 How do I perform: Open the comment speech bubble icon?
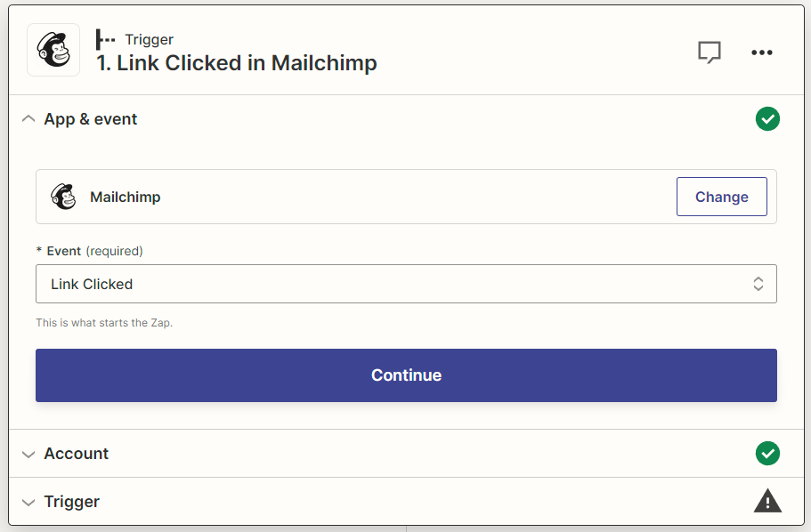pos(710,52)
